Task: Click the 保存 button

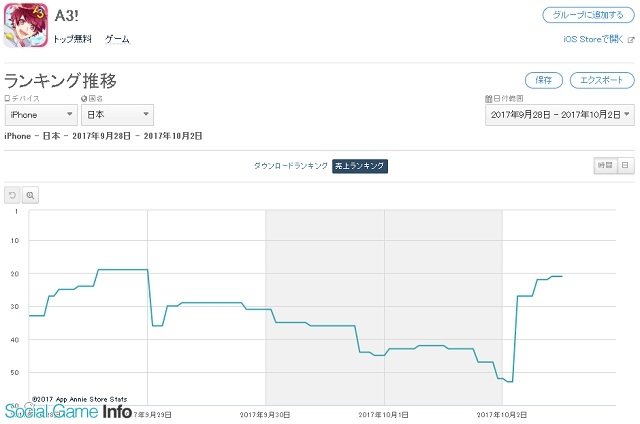Action: (543, 79)
